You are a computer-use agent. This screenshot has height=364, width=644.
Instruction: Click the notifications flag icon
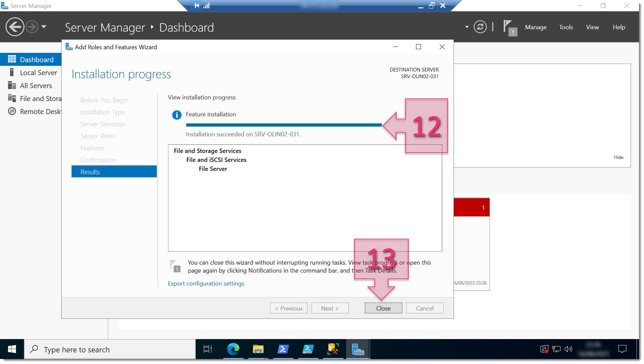pos(508,27)
